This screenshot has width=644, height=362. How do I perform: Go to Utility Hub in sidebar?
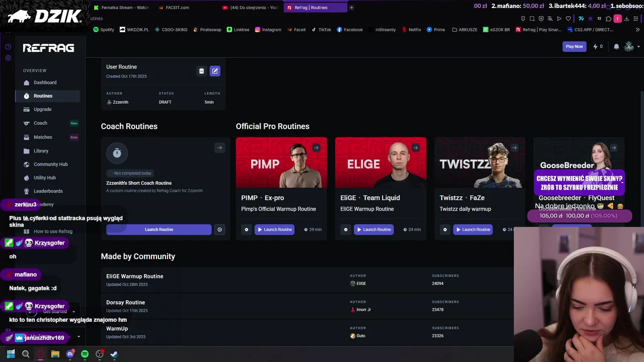point(47,177)
